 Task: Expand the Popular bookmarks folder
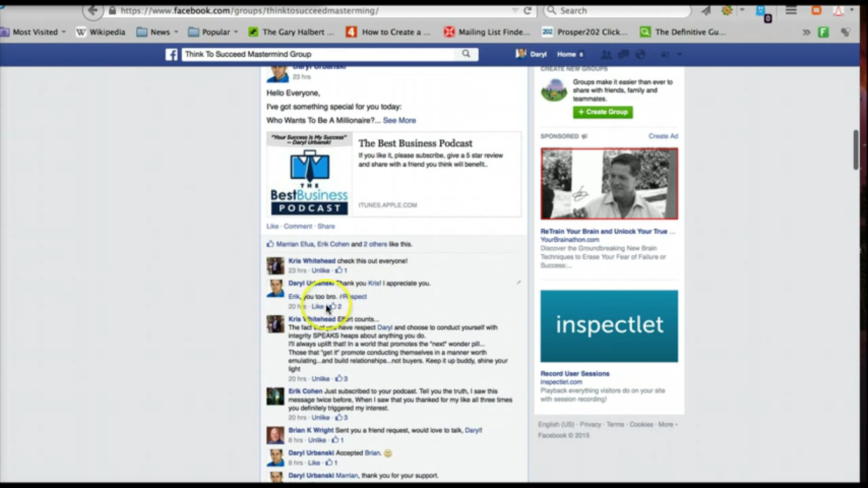[x=213, y=32]
